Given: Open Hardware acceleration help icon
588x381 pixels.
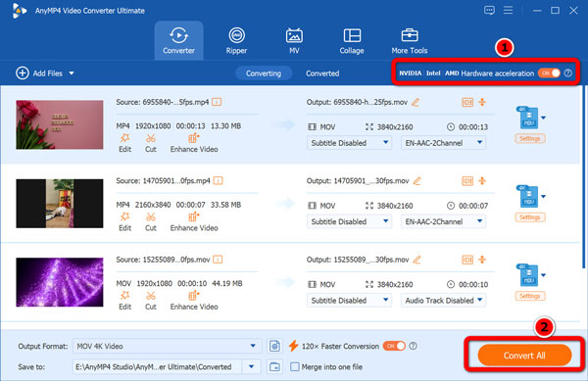Looking at the screenshot, I should (x=568, y=73).
